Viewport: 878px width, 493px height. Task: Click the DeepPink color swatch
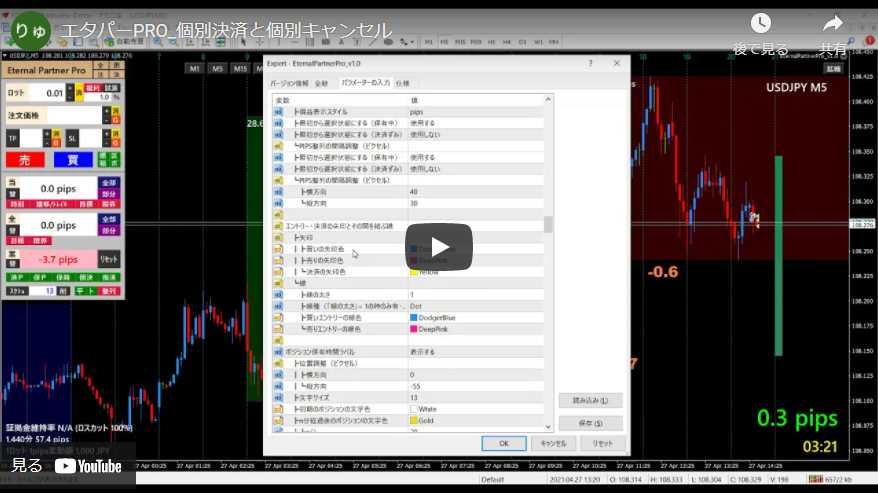pos(414,329)
